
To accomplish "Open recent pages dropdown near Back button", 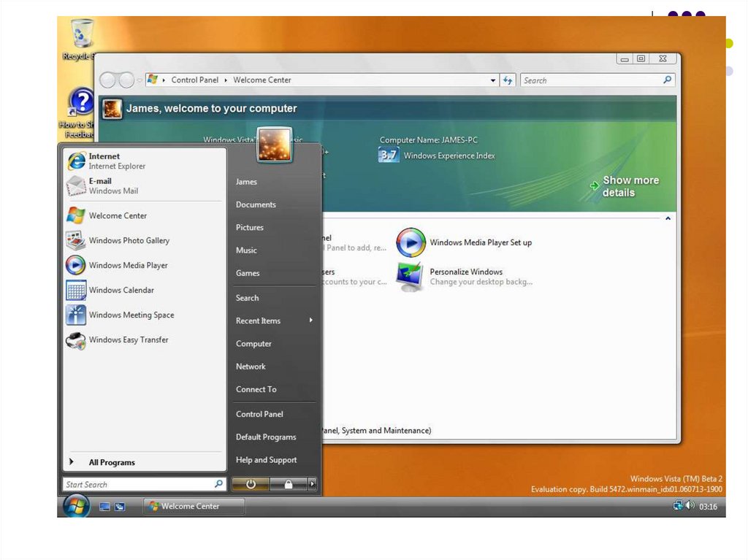I will (140, 80).
